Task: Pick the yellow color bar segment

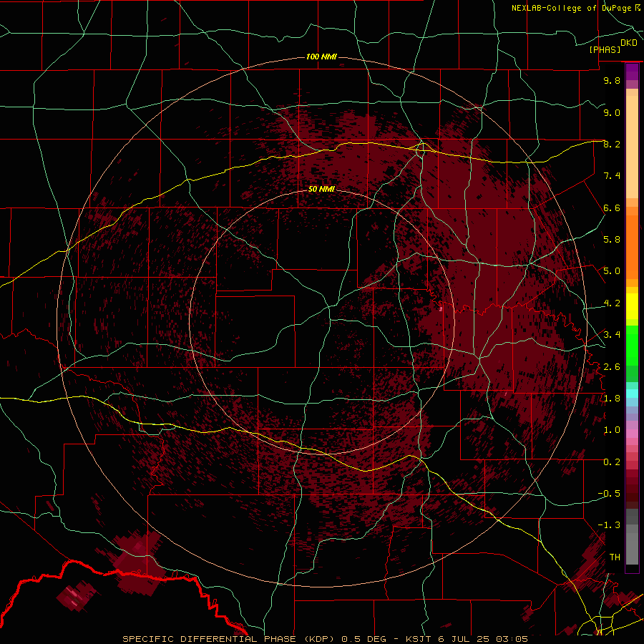Action: pos(632,306)
